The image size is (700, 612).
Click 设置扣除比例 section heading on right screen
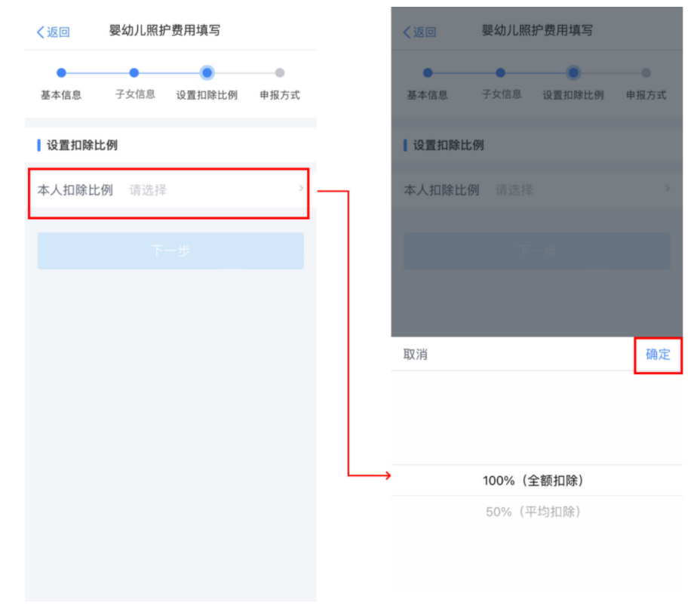click(x=449, y=145)
